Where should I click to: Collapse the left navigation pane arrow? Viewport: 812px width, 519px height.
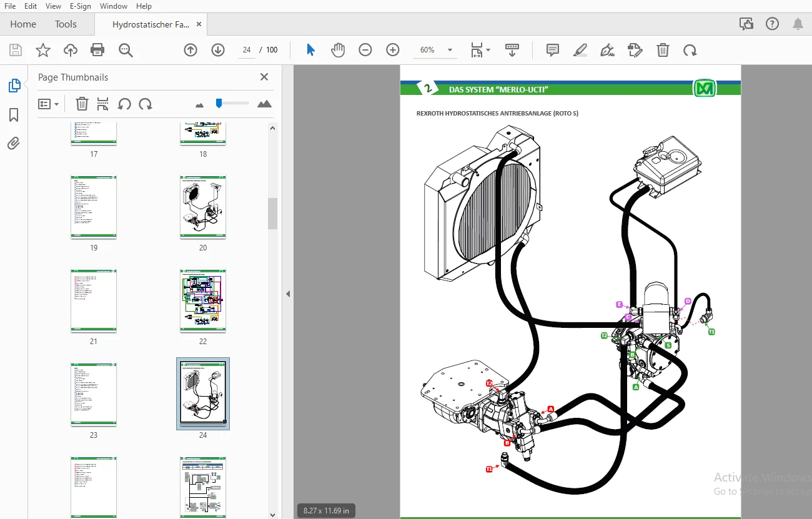pos(288,294)
